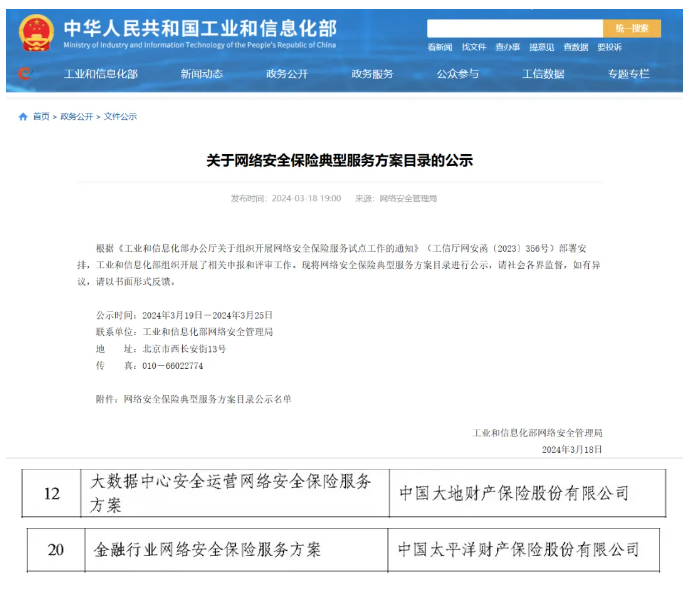
Task: Open the 工业和信息化部 nav menu
Action: (101, 74)
